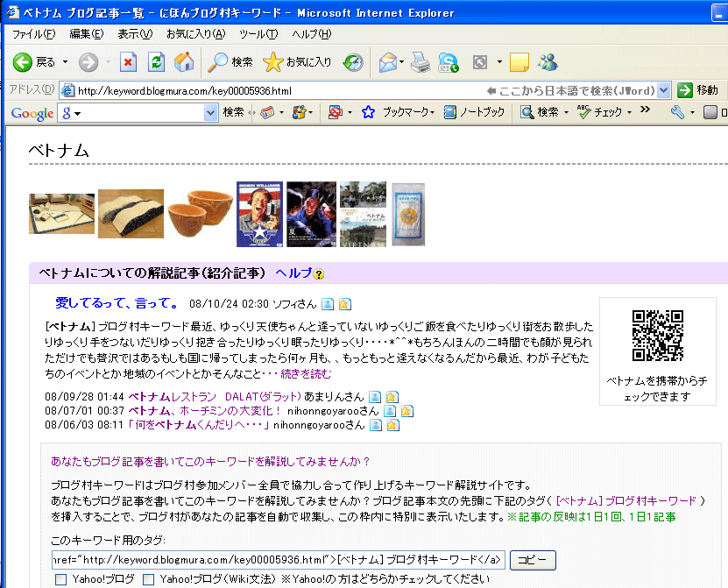Open Favorites star button
This screenshot has height=588, width=728.
point(298,61)
